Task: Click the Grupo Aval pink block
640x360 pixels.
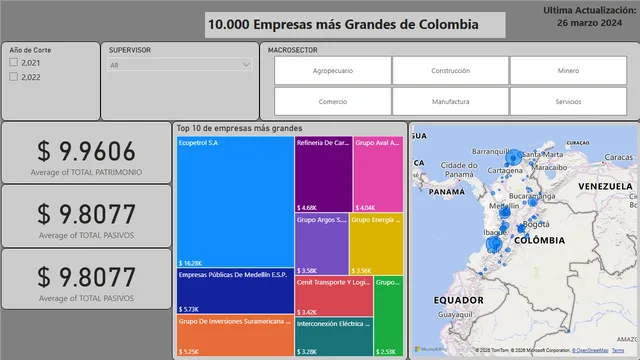Action: (x=378, y=174)
